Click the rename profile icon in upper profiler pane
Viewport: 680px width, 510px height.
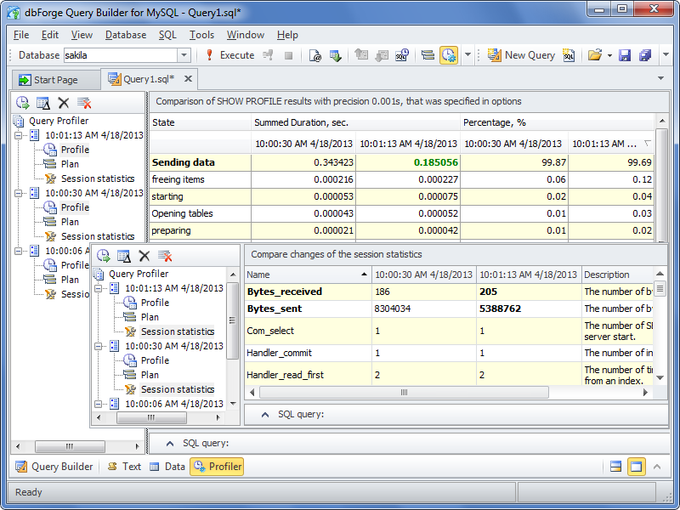pos(43,103)
